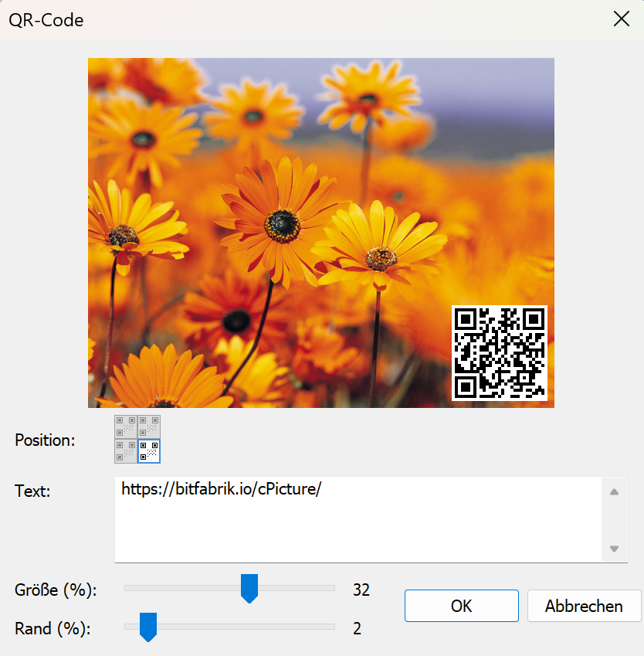Confirm with the OK button
The width and height of the screenshot is (644, 656).
(461, 606)
